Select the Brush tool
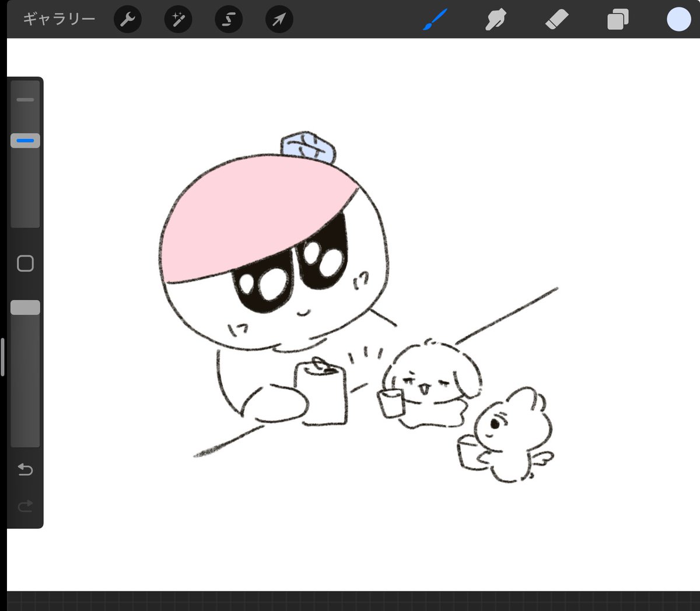This screenshot has height=611, width=700. [x=435, y=20]
